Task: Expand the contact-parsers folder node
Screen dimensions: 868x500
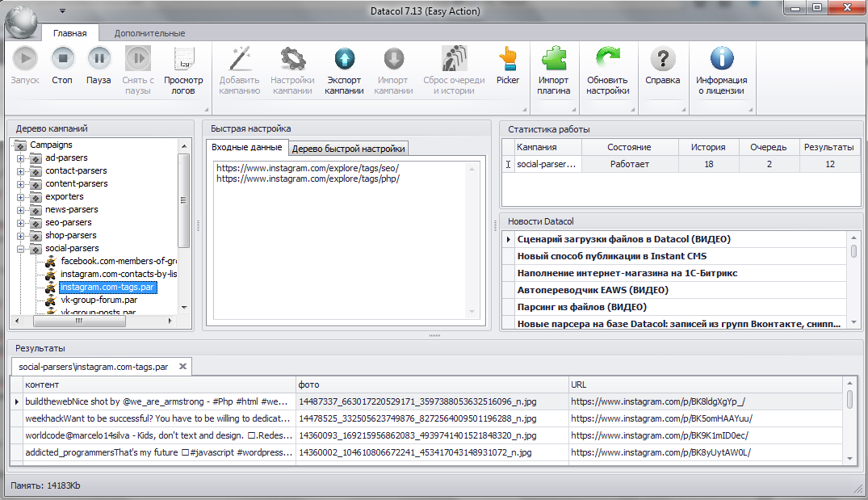Action: tap(20, 171)
